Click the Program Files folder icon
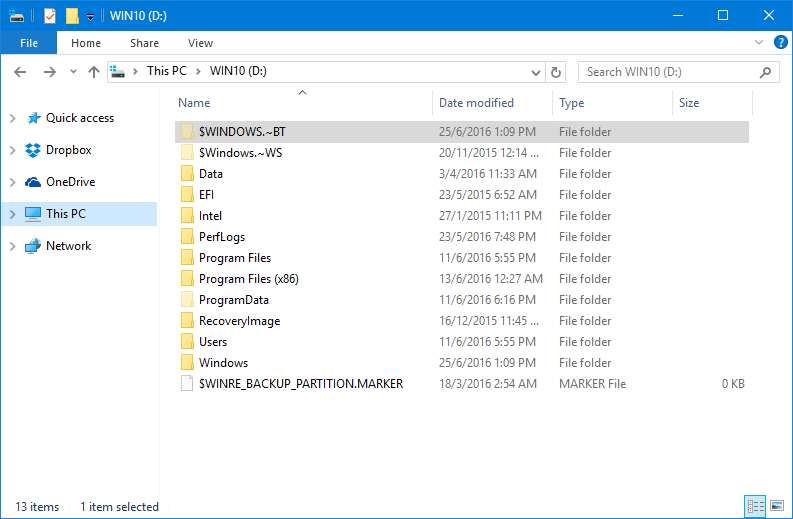This screenshot has height=519, width=793. pos(187,257)
